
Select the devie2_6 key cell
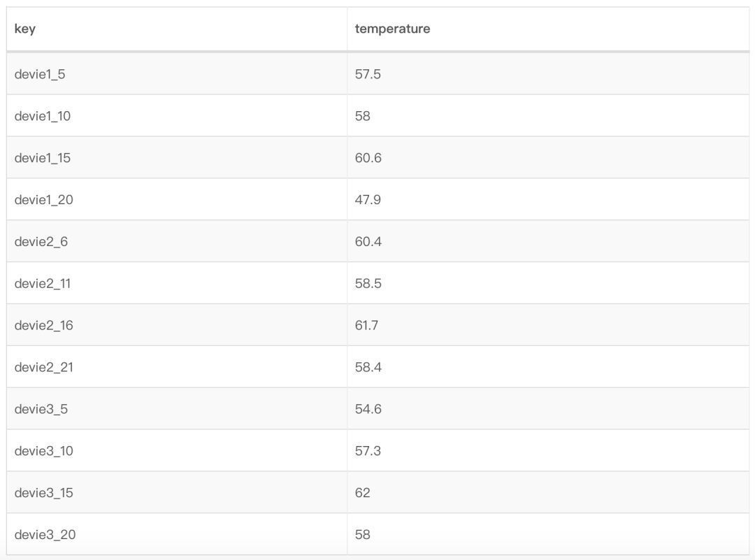[x=41, y=242]
